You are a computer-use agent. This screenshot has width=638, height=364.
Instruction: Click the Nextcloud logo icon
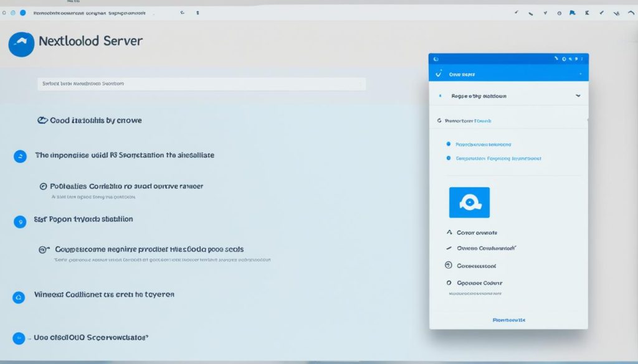(21, 45)
